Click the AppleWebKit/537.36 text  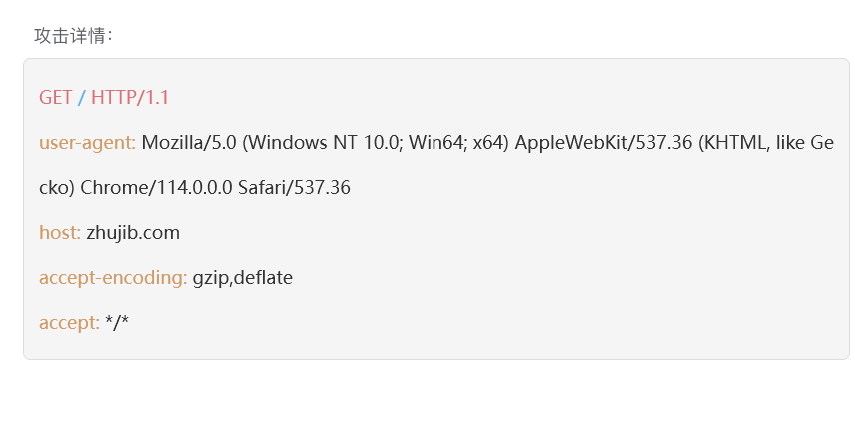coord(603,143)
